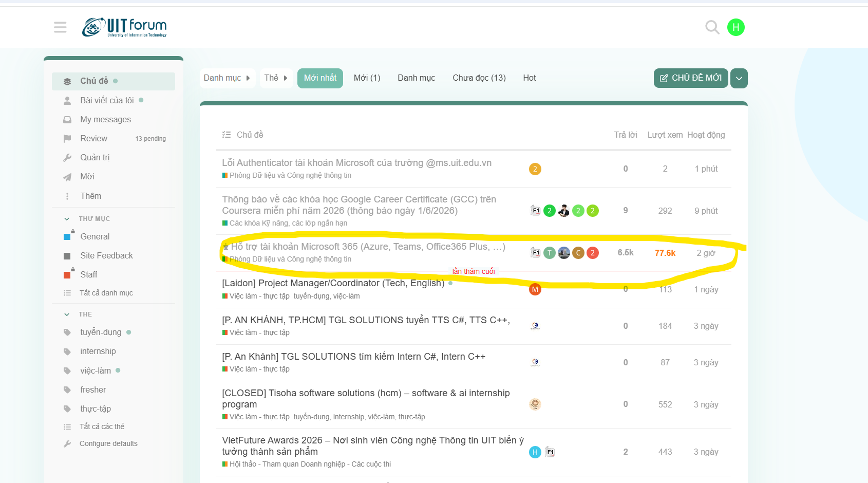Click the flag icon beside Review
Image resolution: width=868 pixels, height=483 pixels.
67,139
